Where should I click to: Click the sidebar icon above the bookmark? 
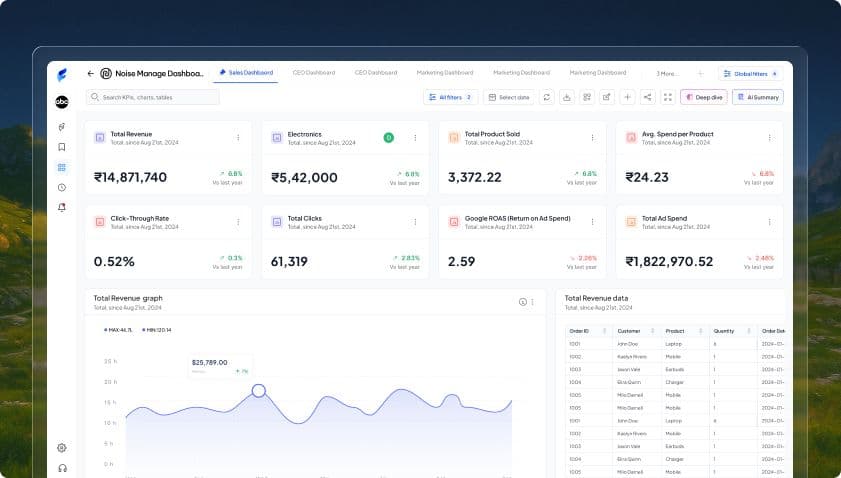click(62, 127)
